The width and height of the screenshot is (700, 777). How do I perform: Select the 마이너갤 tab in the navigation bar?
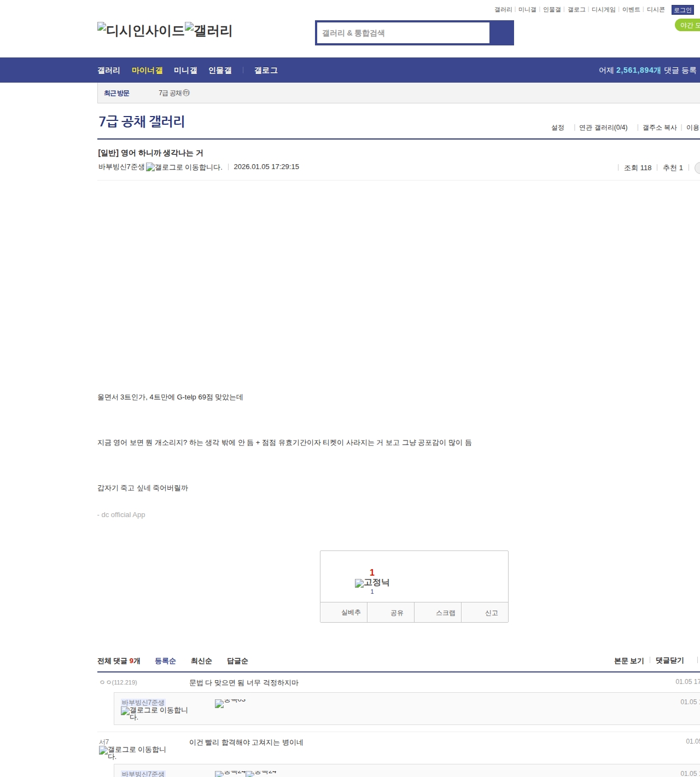[x=147, y=71]
